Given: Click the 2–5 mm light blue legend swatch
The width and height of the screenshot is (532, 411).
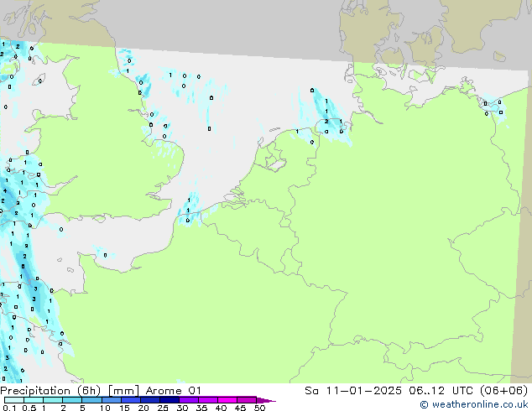Looking at the screenshot, I should [72, 400].
